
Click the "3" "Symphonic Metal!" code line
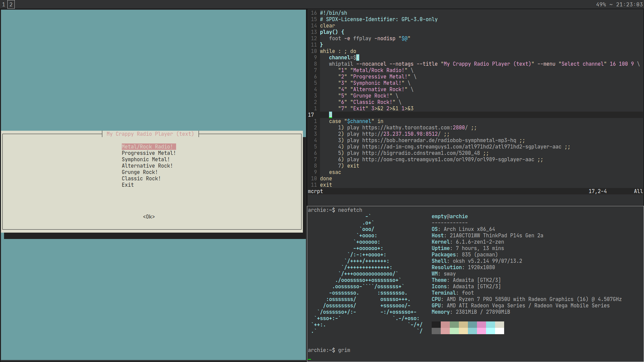374,83
